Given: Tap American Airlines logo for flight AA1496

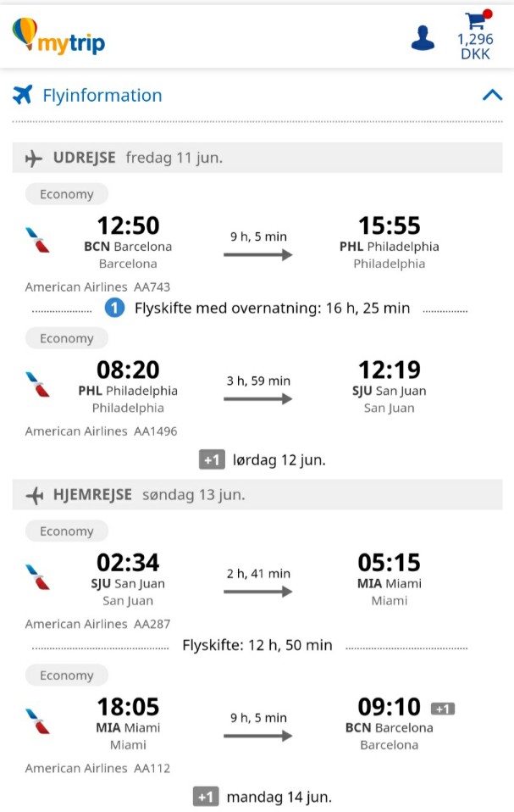Looking at the screenshot, I should click(38, 384).
